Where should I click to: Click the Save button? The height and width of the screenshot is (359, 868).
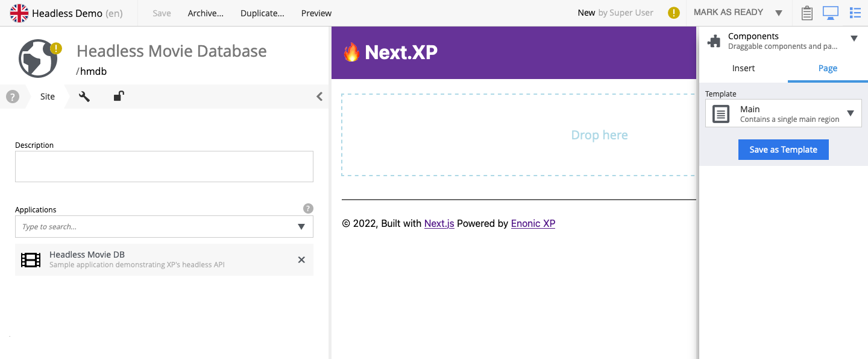tap(162, 13)
